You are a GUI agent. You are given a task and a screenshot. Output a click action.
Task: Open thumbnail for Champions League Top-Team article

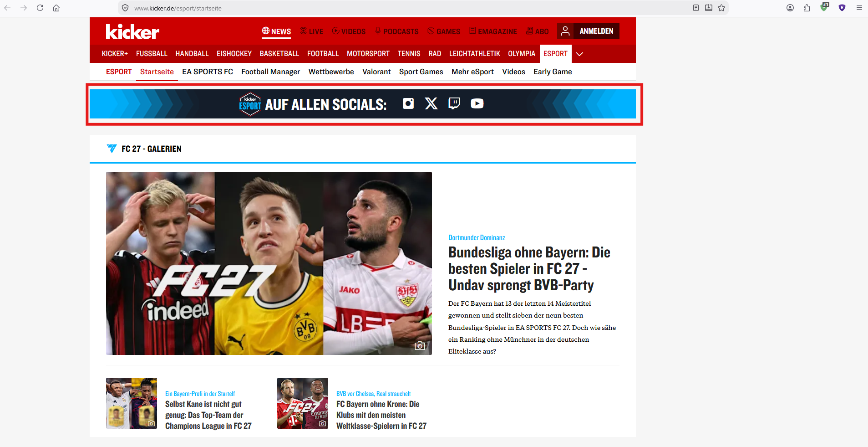[132, 403]
